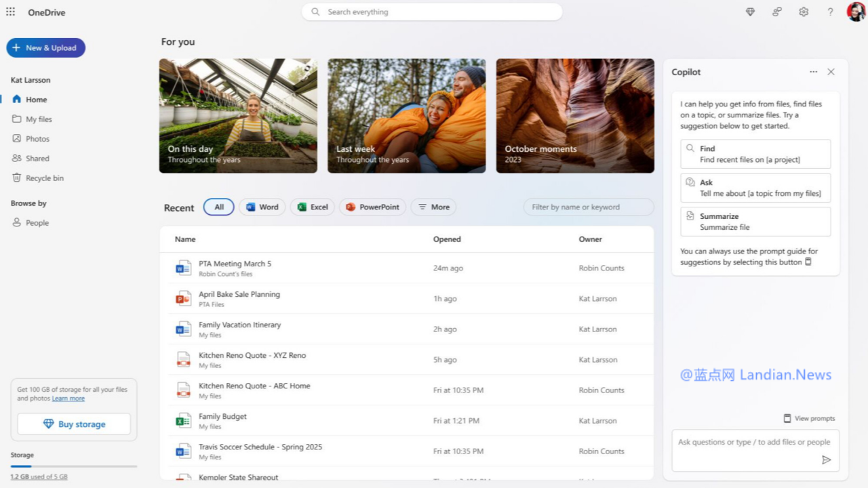The width and height of the screenshot is (868, 488).
Task: Click Word icon for Travis Soccer Schedule
Action: [x=183, y=451]
